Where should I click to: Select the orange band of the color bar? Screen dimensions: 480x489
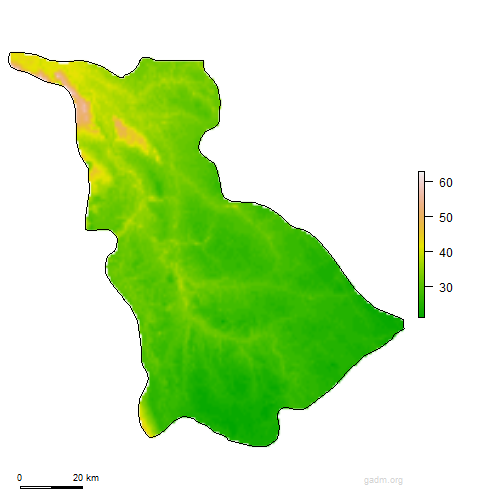(422, 218)
